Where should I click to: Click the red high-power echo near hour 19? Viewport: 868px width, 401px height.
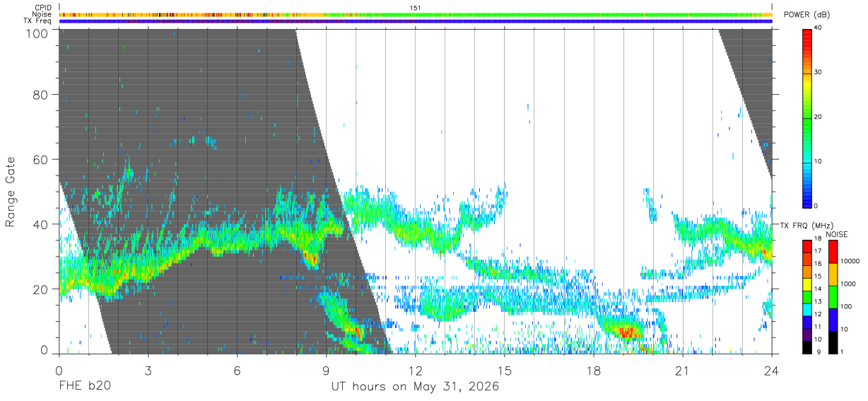[627, 331]
